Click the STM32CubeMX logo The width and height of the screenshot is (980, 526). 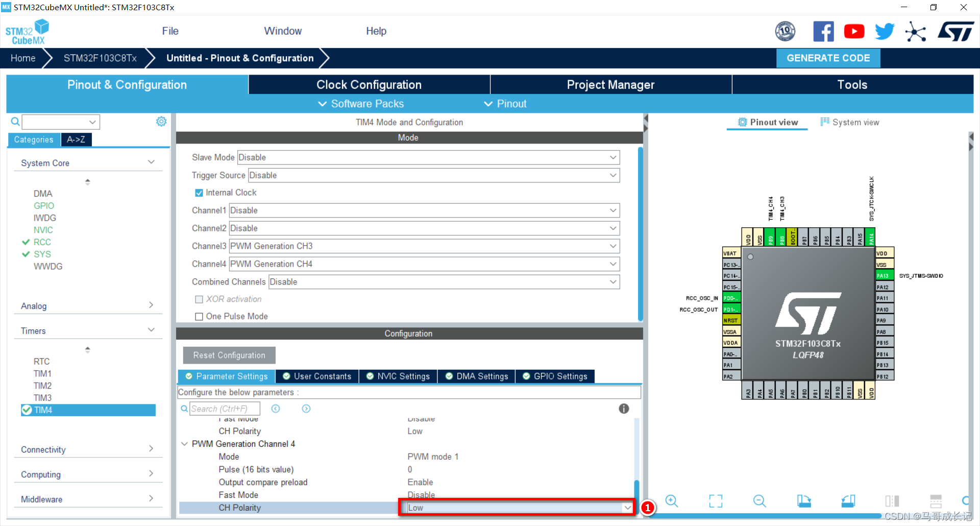pos(27,32)
